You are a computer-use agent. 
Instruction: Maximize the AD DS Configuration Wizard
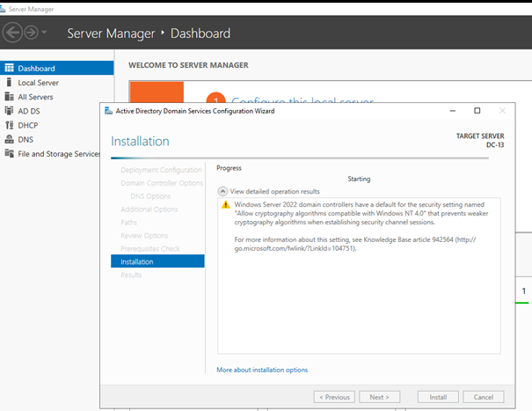click(477, 111)
